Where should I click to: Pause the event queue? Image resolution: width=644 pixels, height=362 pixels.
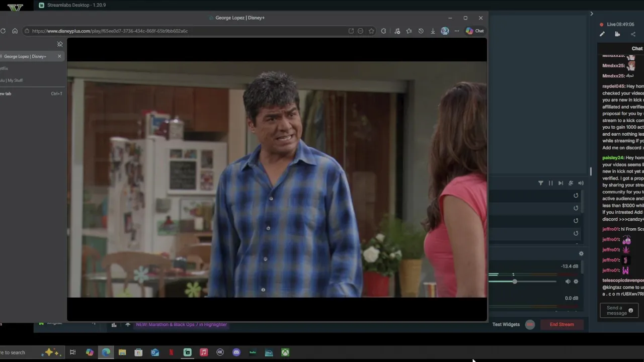(x=550, y=183)
